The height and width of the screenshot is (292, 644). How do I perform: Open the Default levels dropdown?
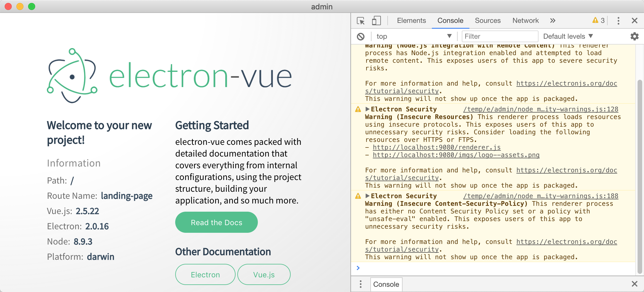click(x=568, y=36)
